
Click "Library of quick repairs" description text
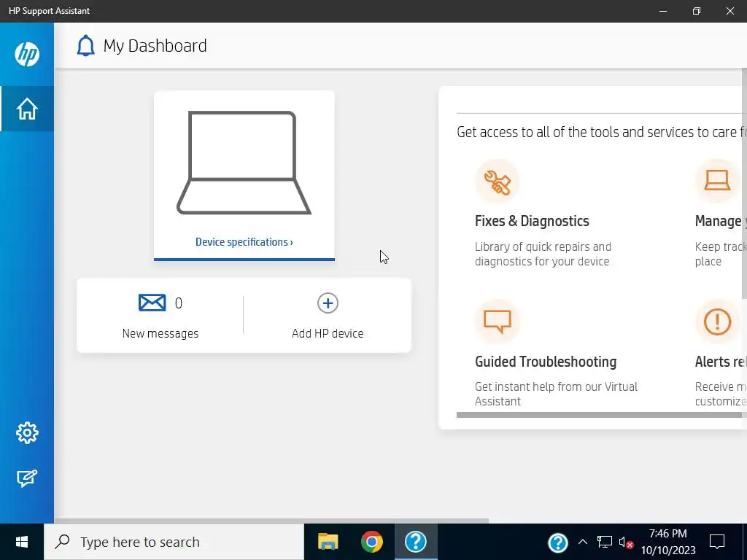[x=543, y=254]
